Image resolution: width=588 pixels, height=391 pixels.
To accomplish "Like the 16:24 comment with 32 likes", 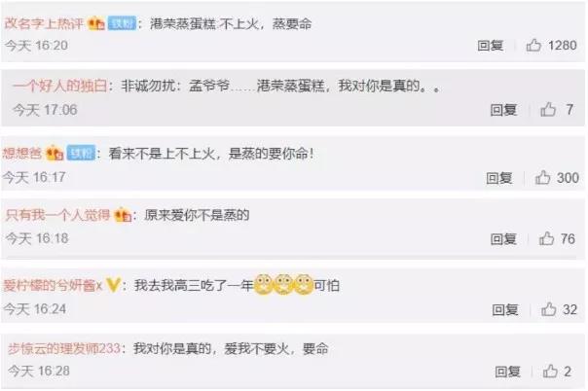I will coord(548,309).
